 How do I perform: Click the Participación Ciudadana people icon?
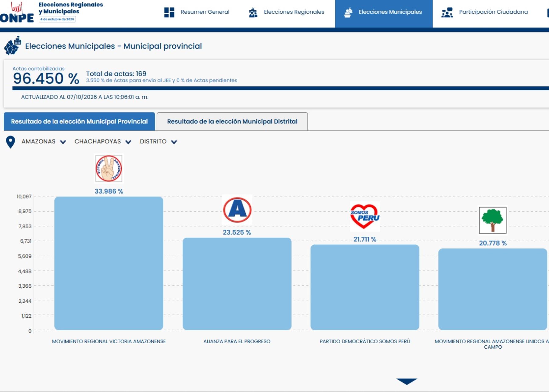447,12
